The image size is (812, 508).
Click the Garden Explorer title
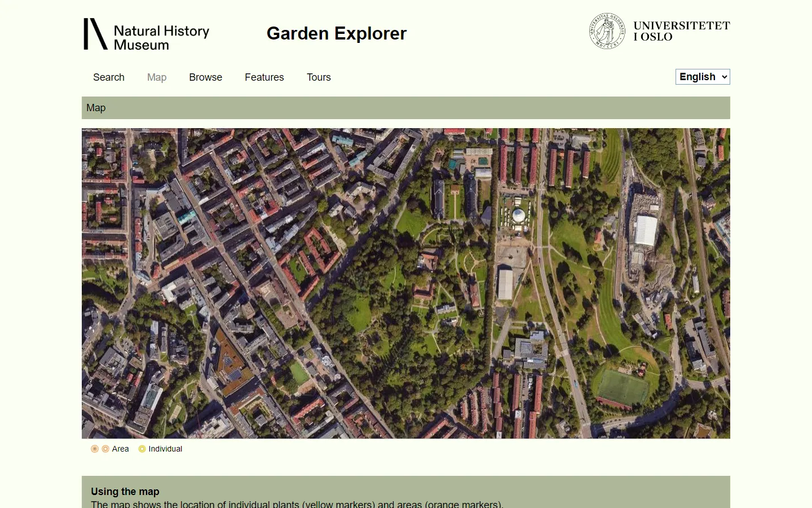337,33
